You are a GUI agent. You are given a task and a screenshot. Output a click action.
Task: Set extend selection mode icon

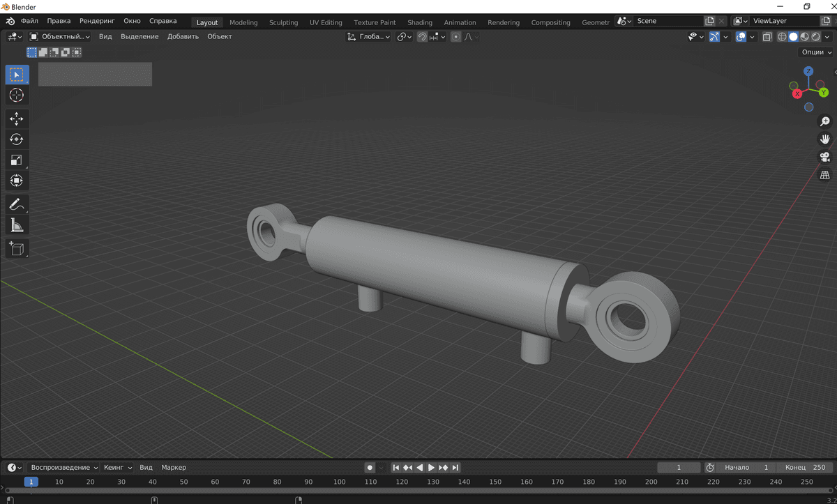click(43, 52)
